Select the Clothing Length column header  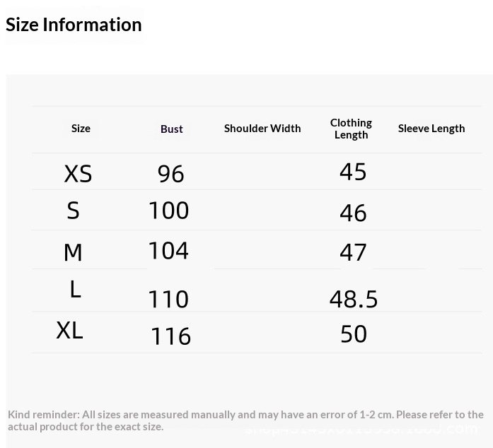tap(351, 129)
